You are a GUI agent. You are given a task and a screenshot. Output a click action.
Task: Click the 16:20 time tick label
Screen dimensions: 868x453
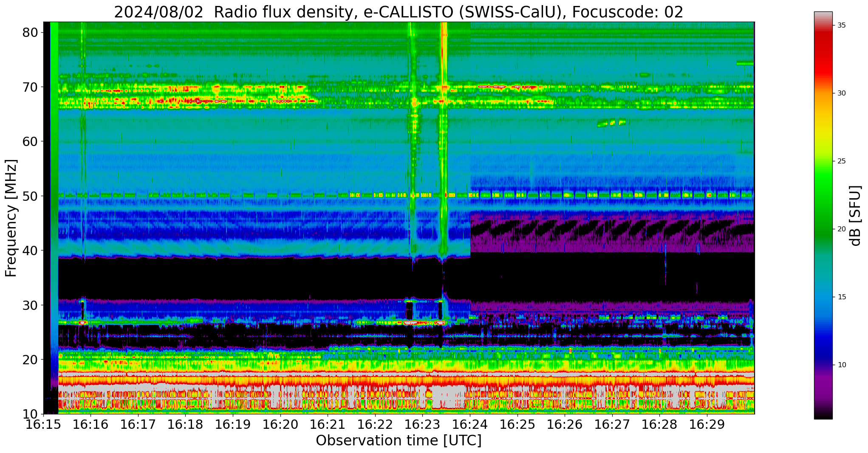click(280, 424)
